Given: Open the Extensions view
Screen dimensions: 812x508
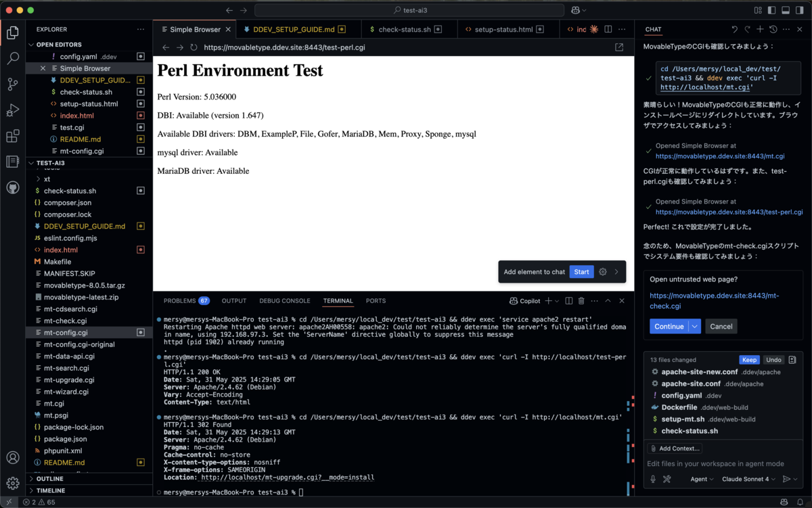Looking at the screenshot, I should [12, 136].
